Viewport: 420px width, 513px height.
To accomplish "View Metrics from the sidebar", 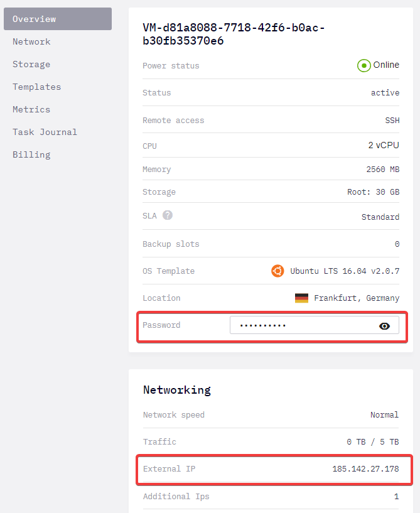I will point(31,109).
